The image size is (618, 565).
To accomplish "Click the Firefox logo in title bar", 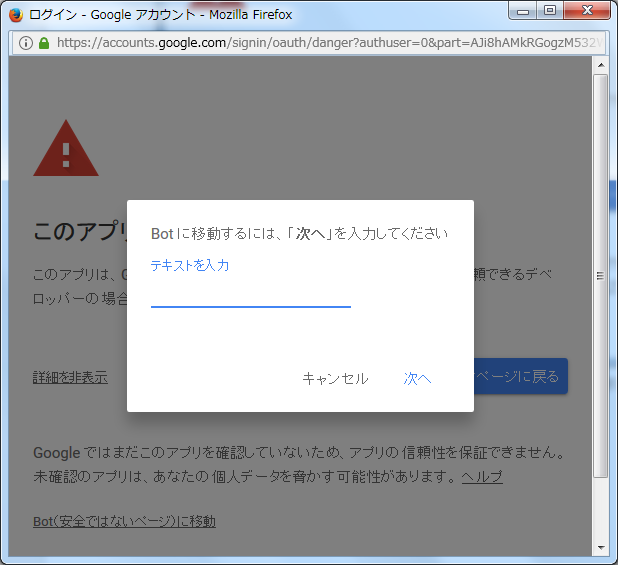I will click(16, 15).
